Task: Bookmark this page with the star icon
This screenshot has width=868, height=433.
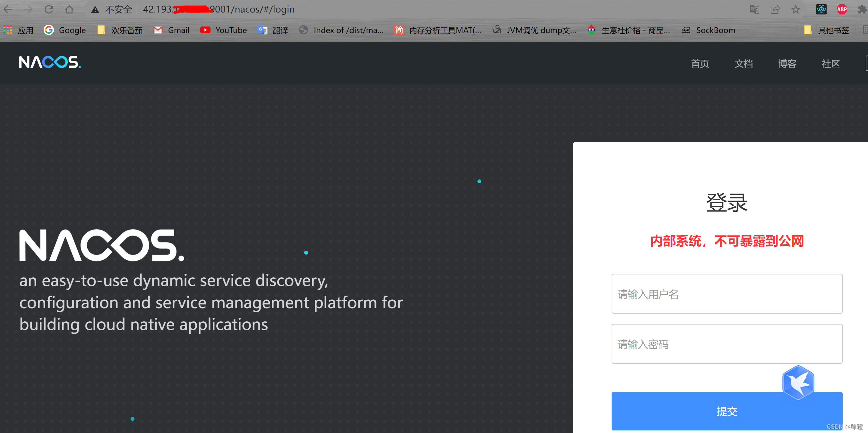Action: (x=795, y=9)
